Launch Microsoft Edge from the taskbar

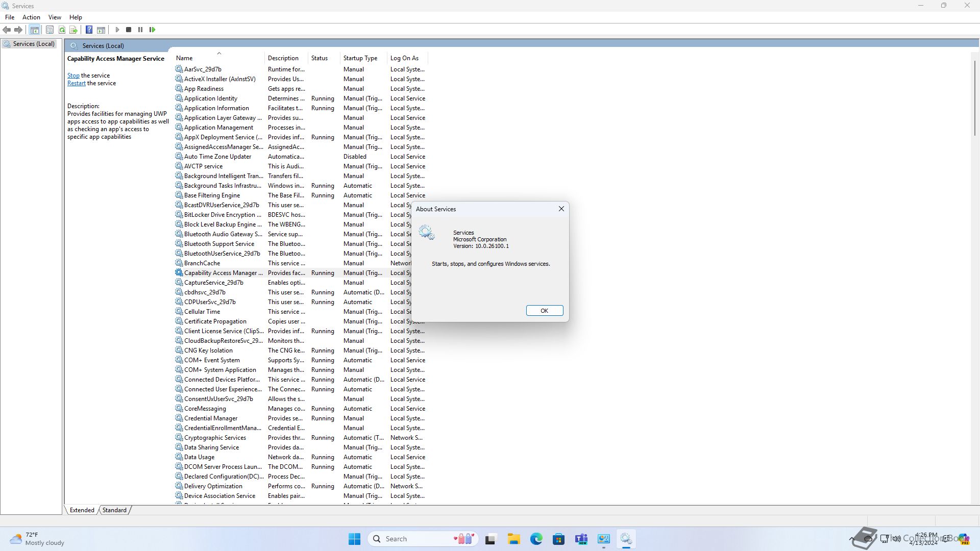click(536, 539)
